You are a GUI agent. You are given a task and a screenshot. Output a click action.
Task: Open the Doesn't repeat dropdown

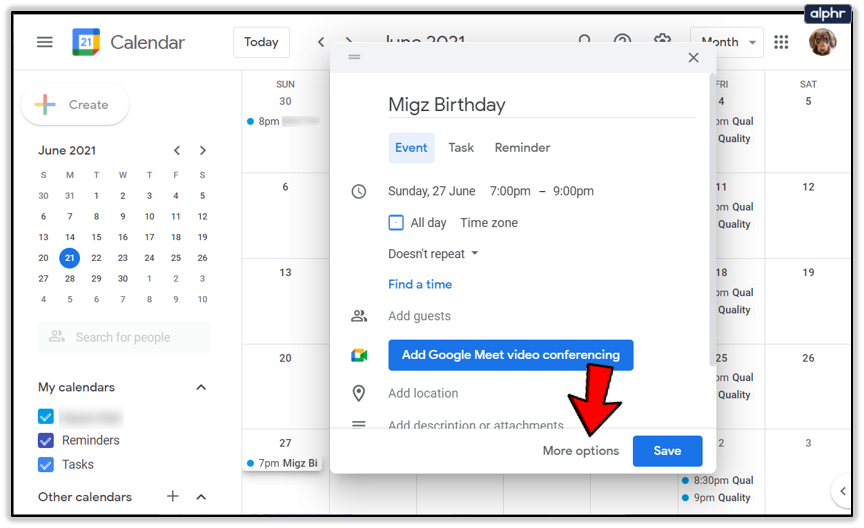[433, 254]
